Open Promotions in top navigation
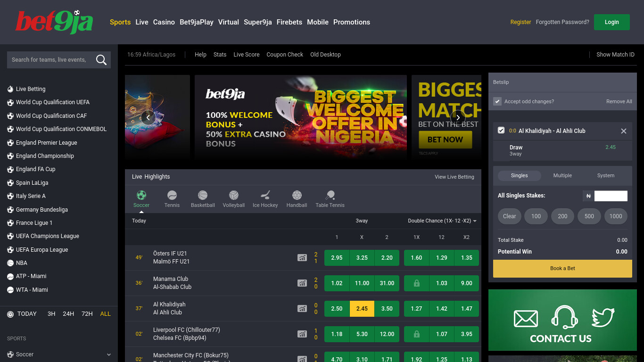644x362 pixels. [352, 22]
